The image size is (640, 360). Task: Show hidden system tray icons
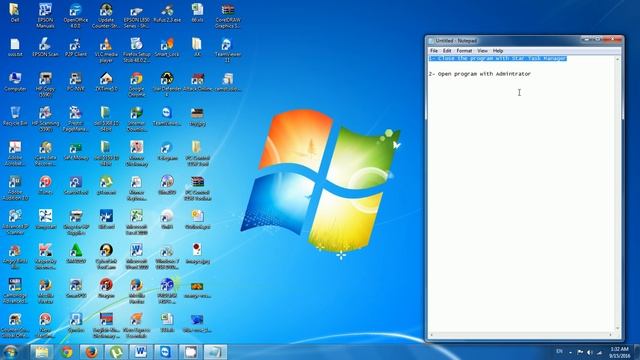570,352
